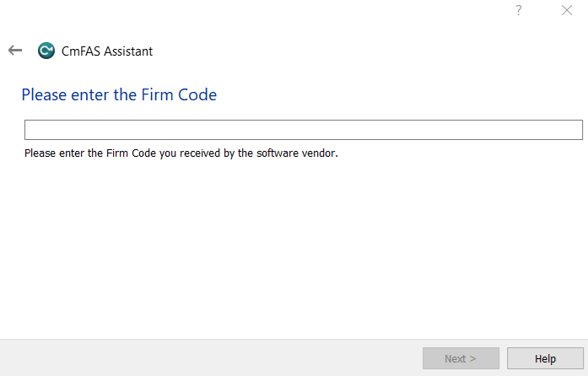This screenshot has height=376, width=588.
Task: Focus the Firm Code input field
Action: (x=303, y=129)
